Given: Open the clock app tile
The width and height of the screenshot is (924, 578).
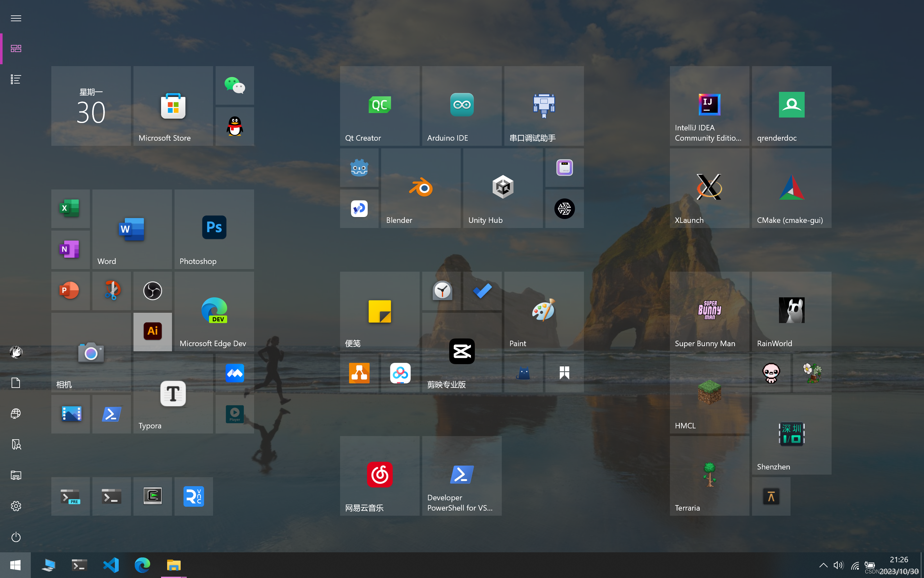Looking at the screenshot, I should point(441,291).
